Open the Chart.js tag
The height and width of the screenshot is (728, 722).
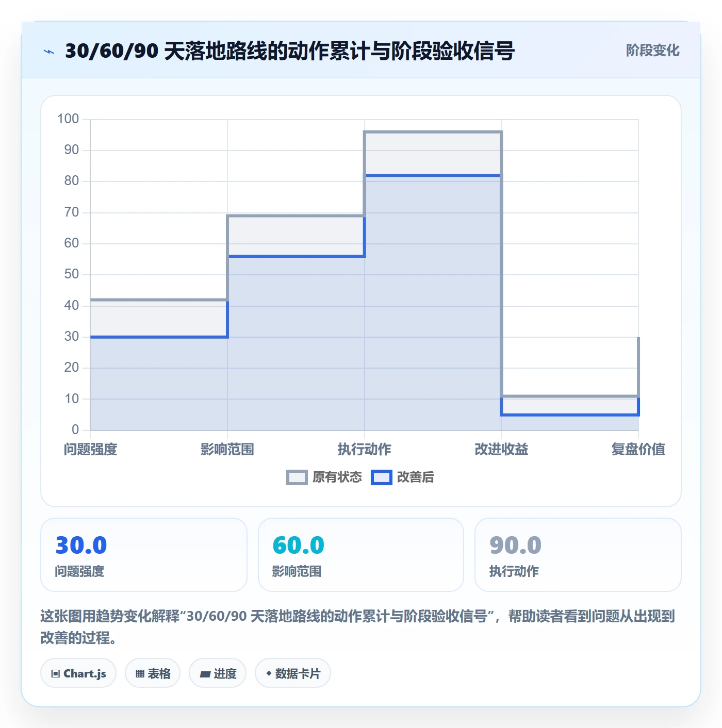click(78, 673)
